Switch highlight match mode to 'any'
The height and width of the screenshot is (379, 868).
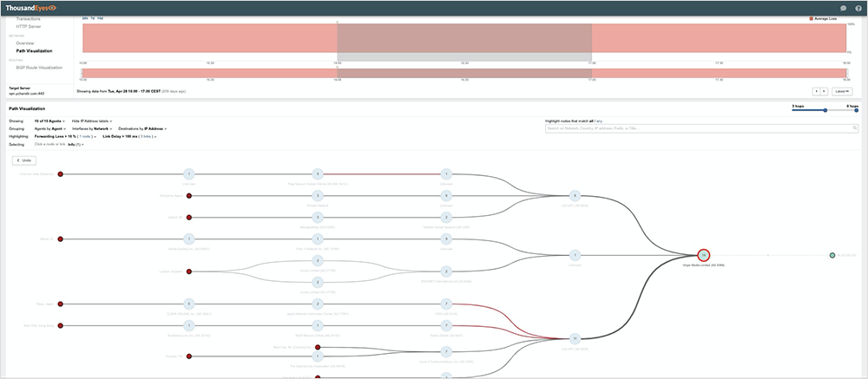[x=596, y=121]
